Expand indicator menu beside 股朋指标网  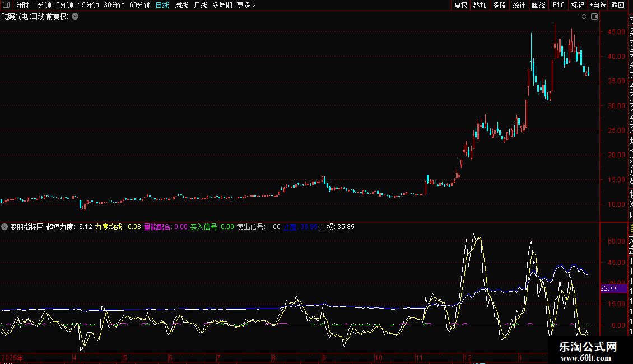[x=4, y=227]
